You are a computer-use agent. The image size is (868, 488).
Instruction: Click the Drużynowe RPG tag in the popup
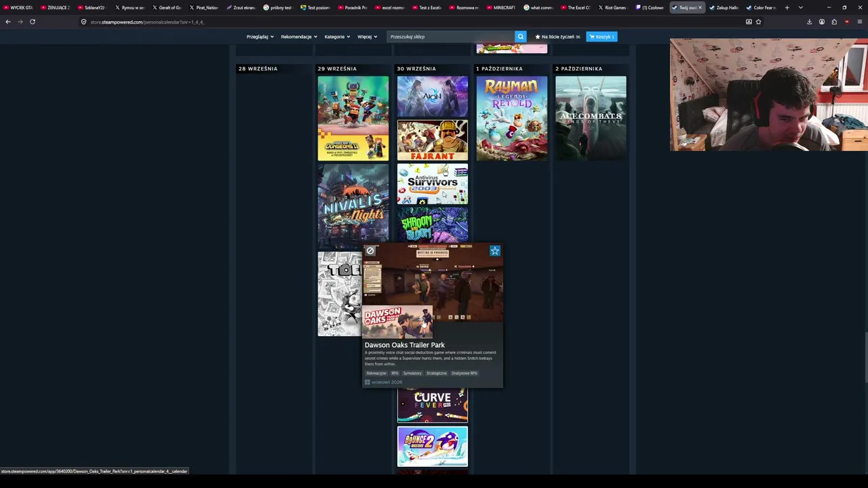[465, 373]
